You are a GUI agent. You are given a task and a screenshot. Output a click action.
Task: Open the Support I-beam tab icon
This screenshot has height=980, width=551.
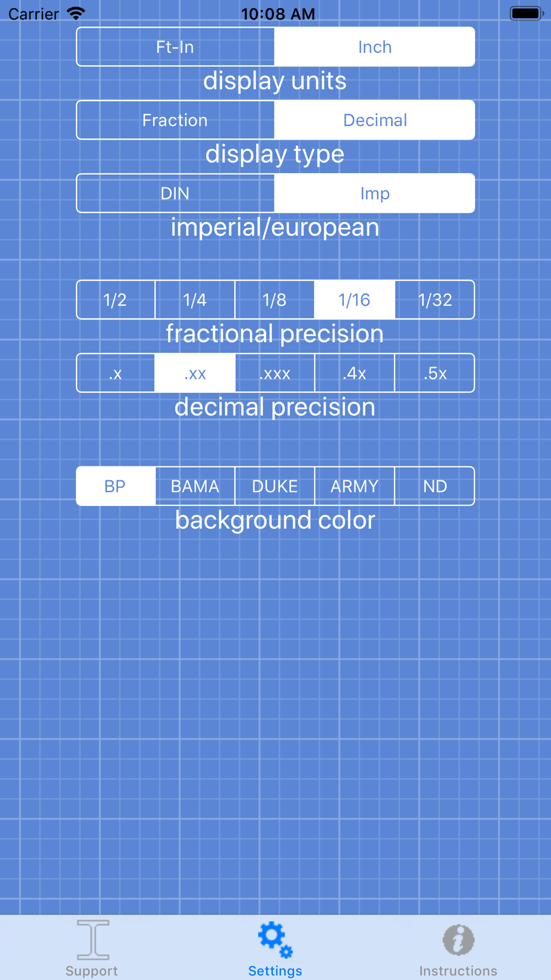coord(93,939)
